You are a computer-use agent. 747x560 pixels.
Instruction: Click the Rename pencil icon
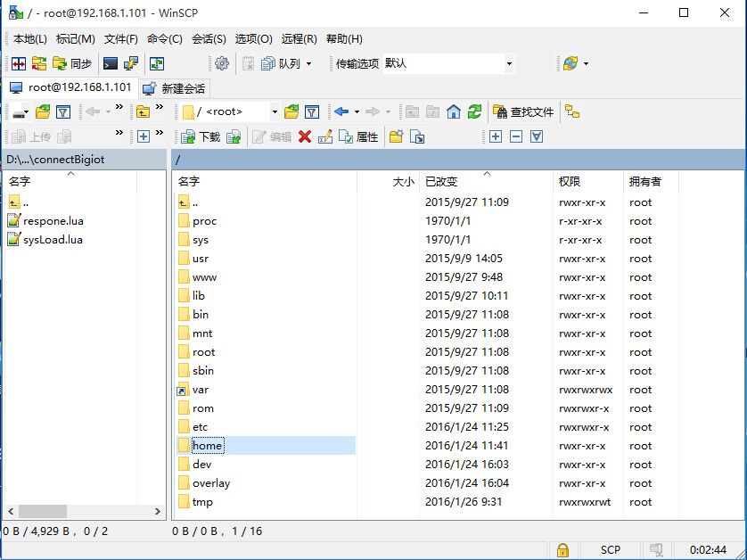click(324, 137)
